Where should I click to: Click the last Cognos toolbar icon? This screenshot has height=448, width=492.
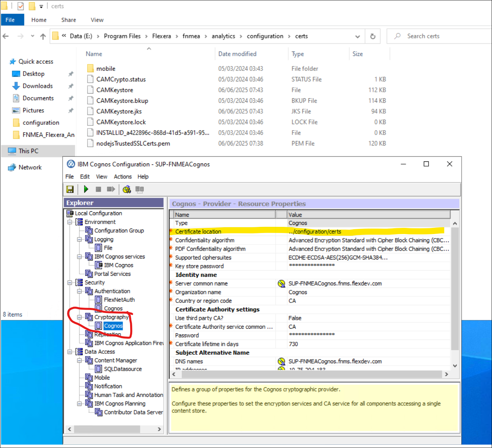(140, 189)
